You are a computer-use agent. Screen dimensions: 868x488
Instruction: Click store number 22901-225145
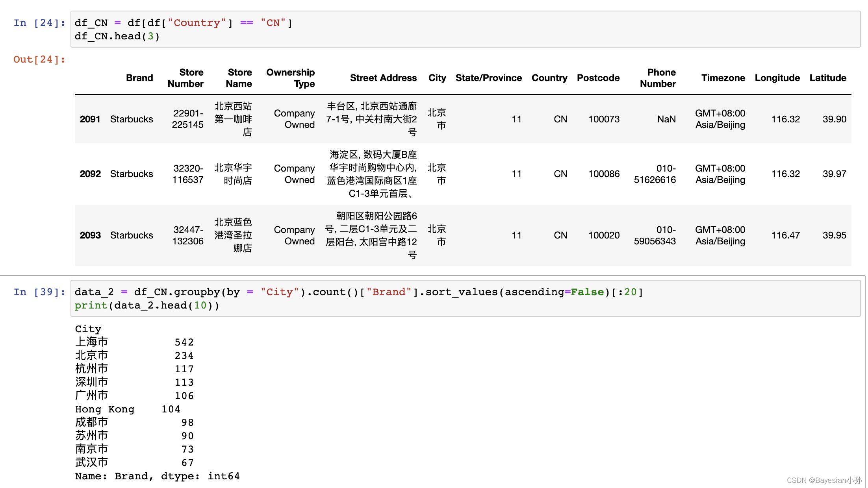(188, 119)
